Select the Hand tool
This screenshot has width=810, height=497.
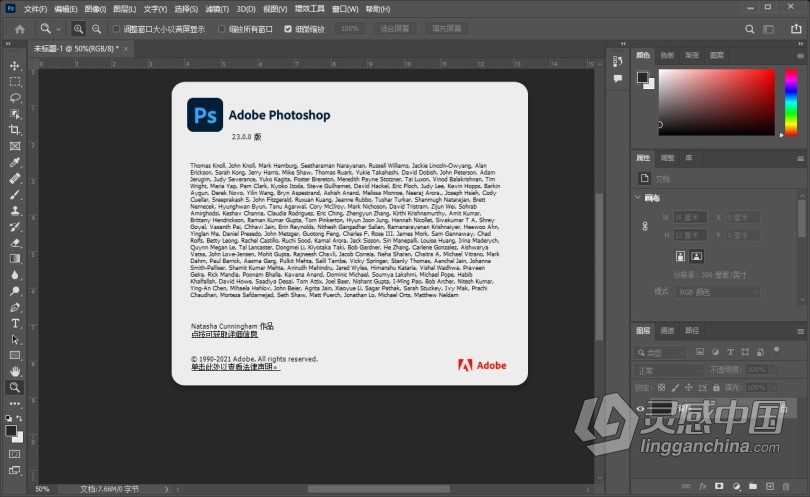click(x=14, y=371)
